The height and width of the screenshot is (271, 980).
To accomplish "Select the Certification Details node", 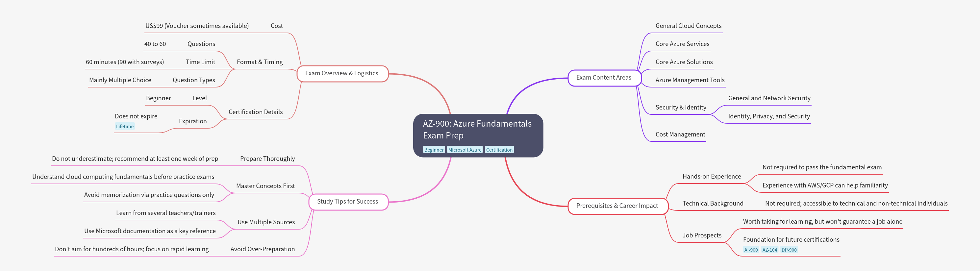I will [x=256, y=112].
